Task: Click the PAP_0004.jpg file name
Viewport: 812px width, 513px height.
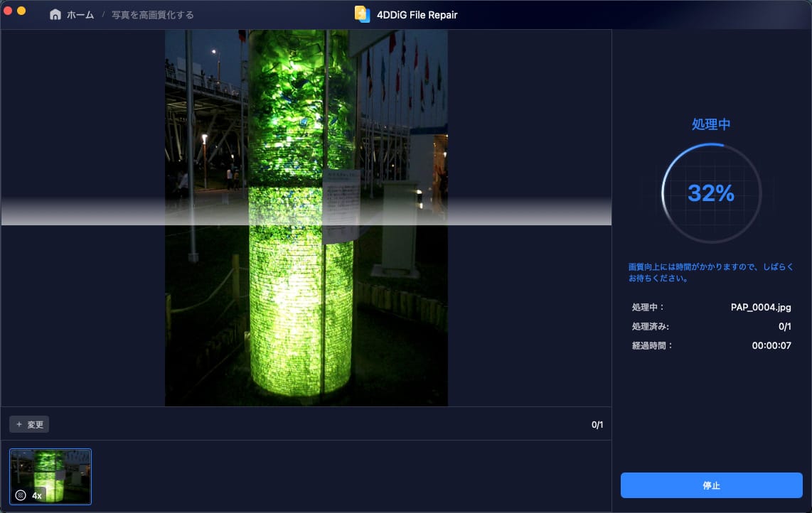Action: point(761,308)
